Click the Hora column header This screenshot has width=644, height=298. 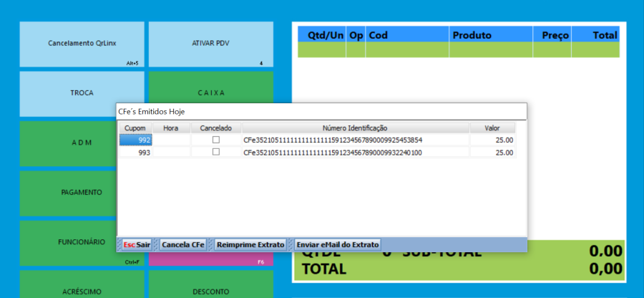(x=171, y=128)
